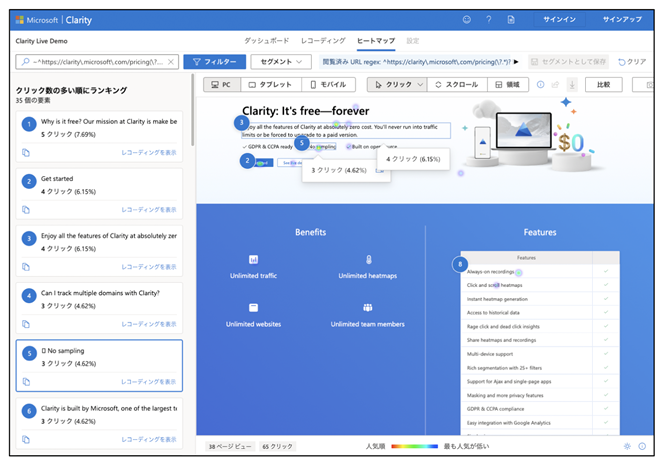665x466 pixels.
Task: Click 'Rage click and dead click insights' row
Action: [x=540, y=326]
